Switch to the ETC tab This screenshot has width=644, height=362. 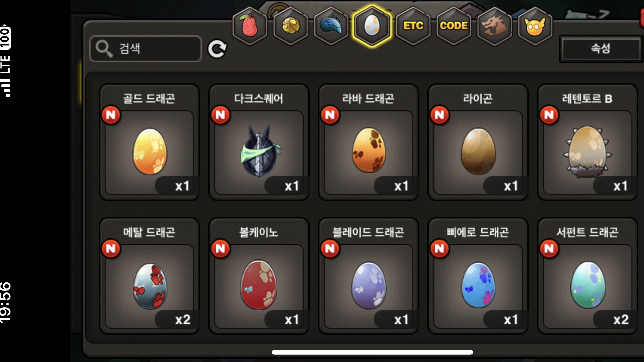tap(413, 26)
